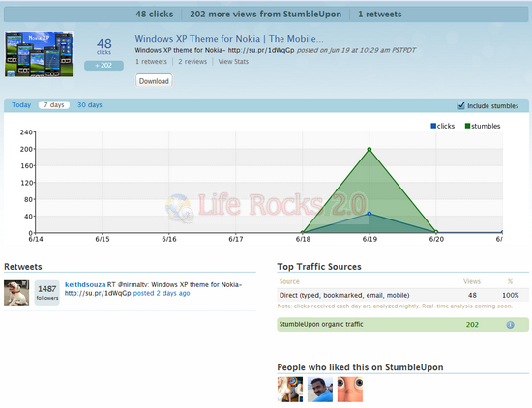The height and width of the screenshot is (408, 532).
Task: Click the Nokia XP theme thumbnail
Action: click(x=39, y=54)
